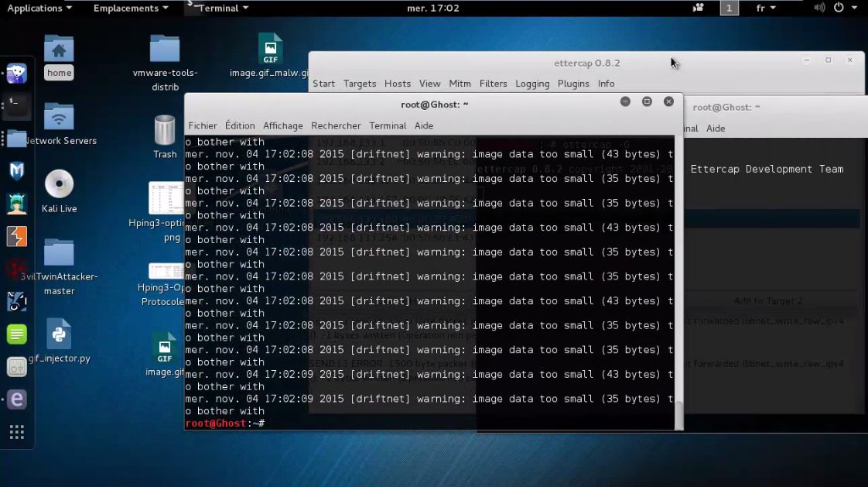This screenshot has width=868, height=487.
Task: Click the volume speaker icon in top bar
Action: (x=819, y=8)
